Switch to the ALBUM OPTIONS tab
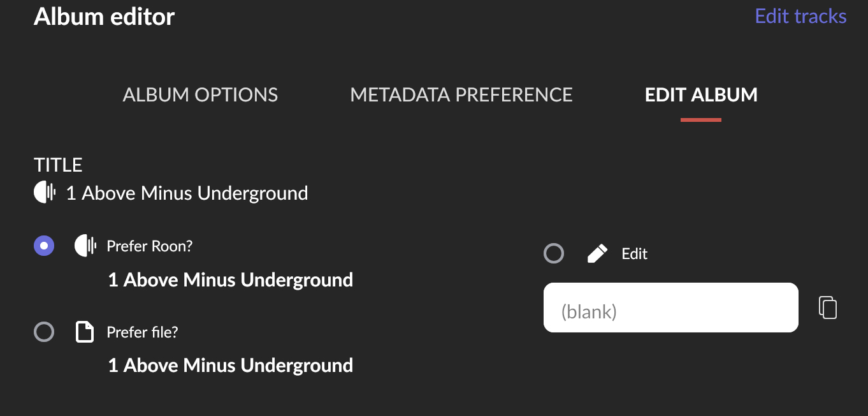The image size is (868, 416). pyautogui.click(x=199, y=94)
